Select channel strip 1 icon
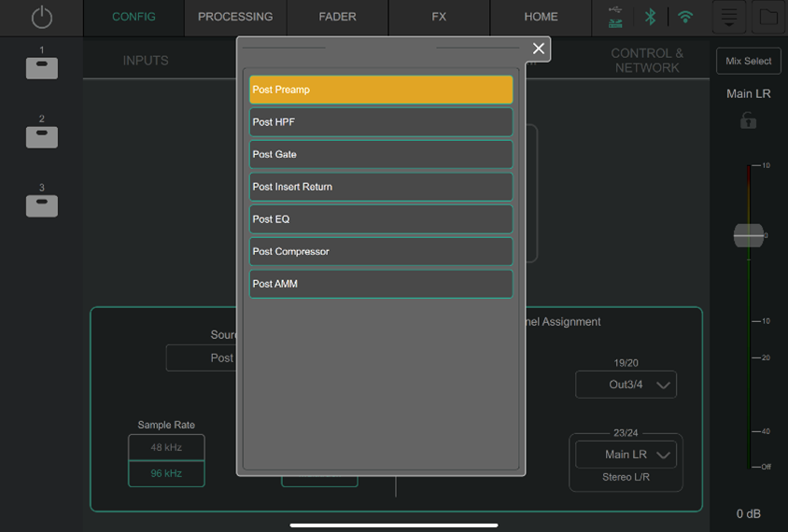 click(42, 68)
